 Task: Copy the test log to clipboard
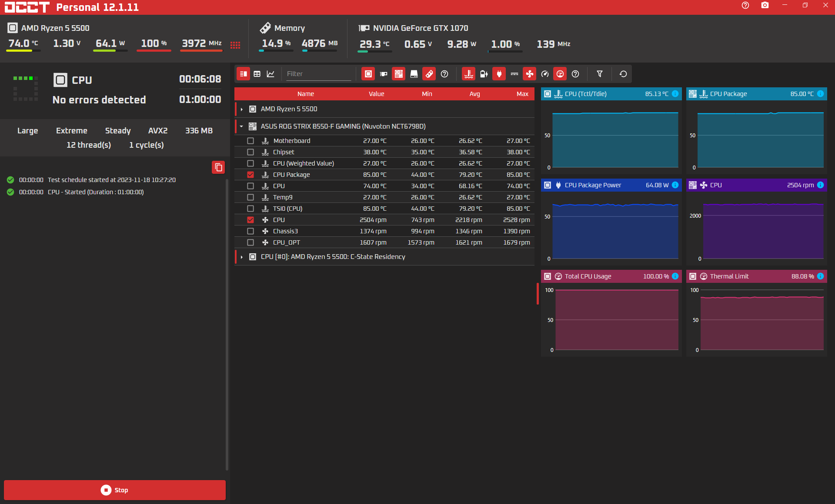tap(218, 167)
